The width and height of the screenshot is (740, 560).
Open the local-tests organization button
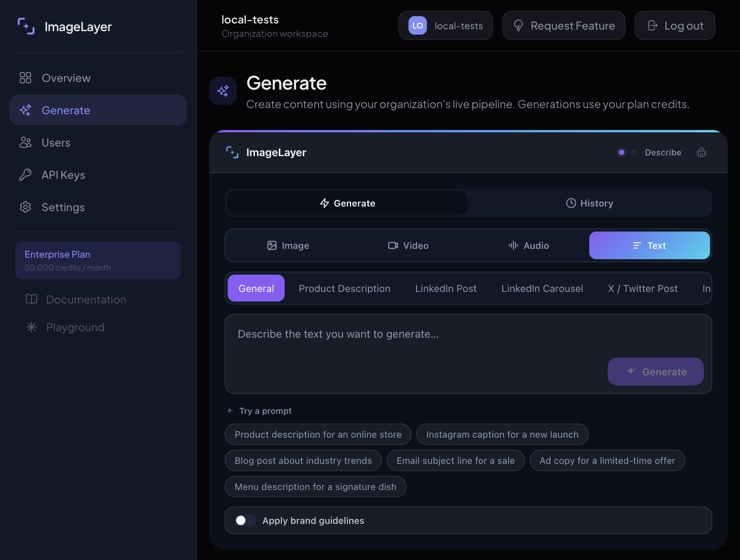point(446,26)
